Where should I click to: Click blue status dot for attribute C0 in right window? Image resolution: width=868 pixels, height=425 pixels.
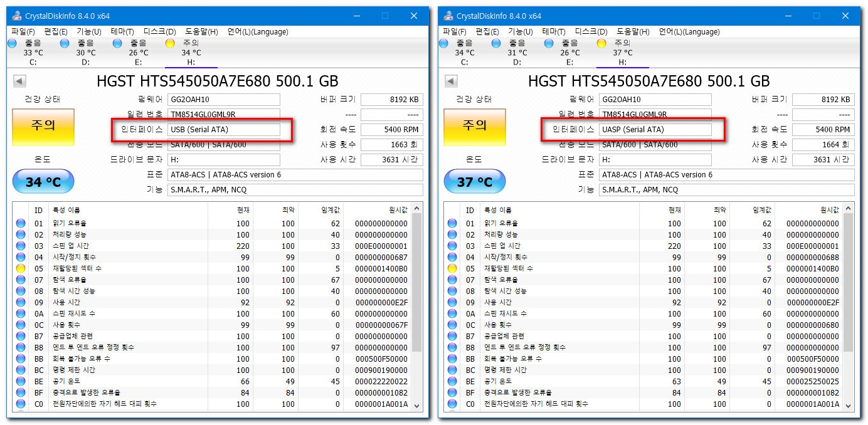tap(452, 404)
